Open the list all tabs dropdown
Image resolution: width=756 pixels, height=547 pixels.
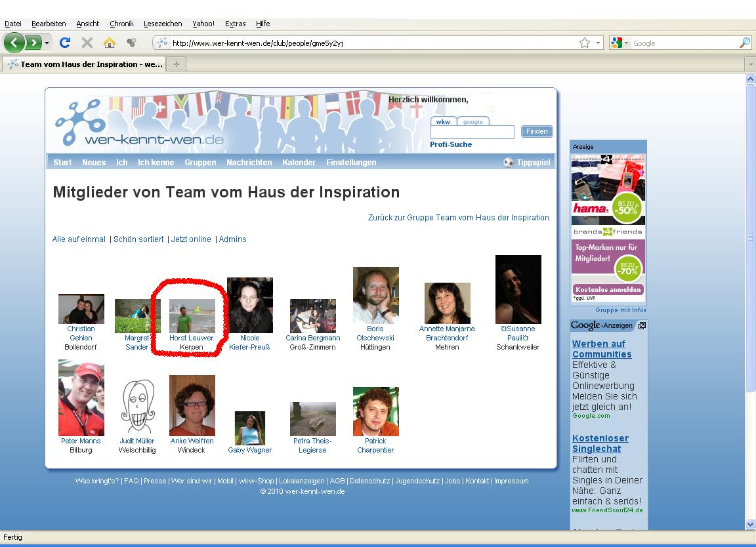click(x=751, y=64)
